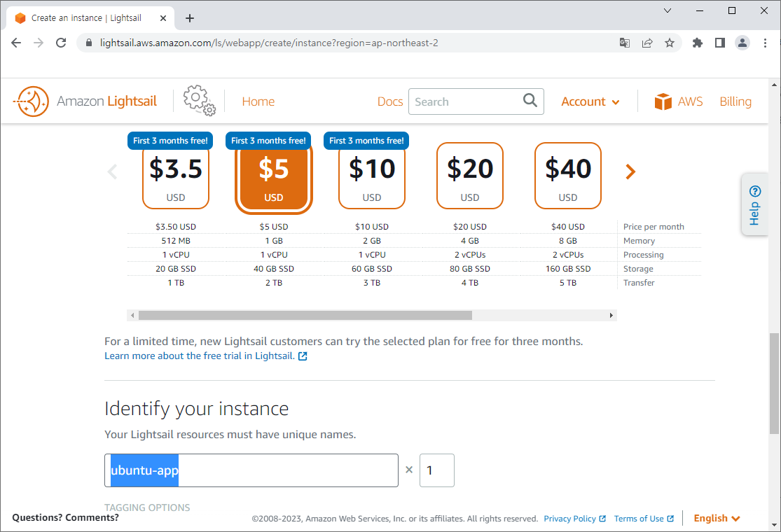Click the 3 TB transfer cell

point(371,283)
